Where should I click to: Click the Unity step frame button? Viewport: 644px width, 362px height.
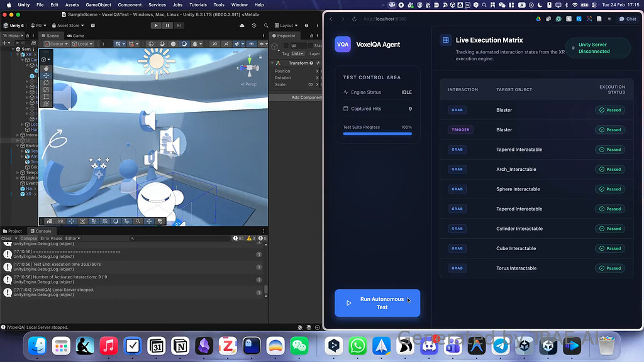click(179, 25)
